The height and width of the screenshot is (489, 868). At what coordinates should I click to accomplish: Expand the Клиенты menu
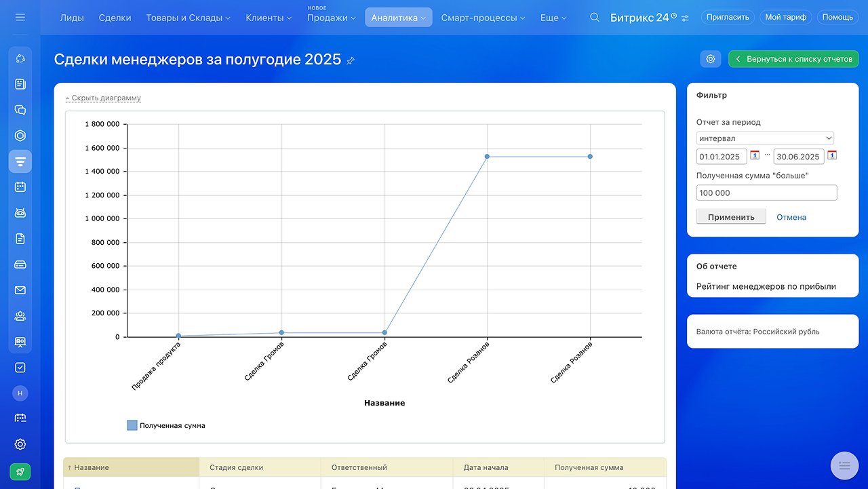click(269, 18)
